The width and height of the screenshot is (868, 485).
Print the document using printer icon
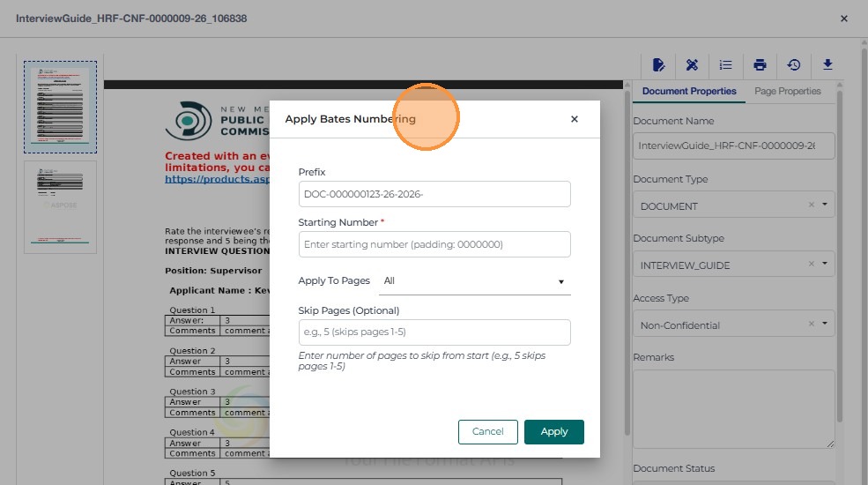[760, 64]
